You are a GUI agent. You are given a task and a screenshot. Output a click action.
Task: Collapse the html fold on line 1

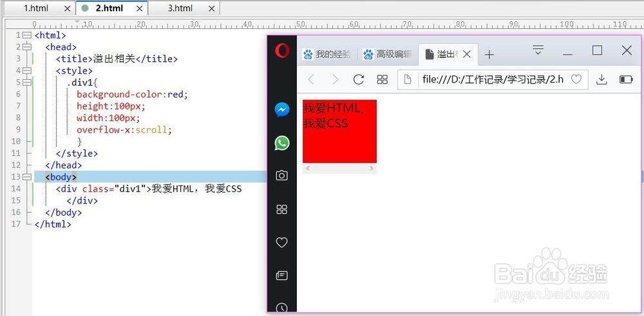pos(27,35)
